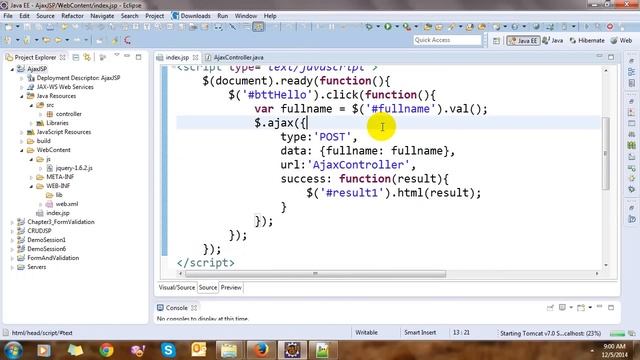This screenshot has height=360, width=640.
Task: Click the Debug bug icon
Action: tap(369, 27)
